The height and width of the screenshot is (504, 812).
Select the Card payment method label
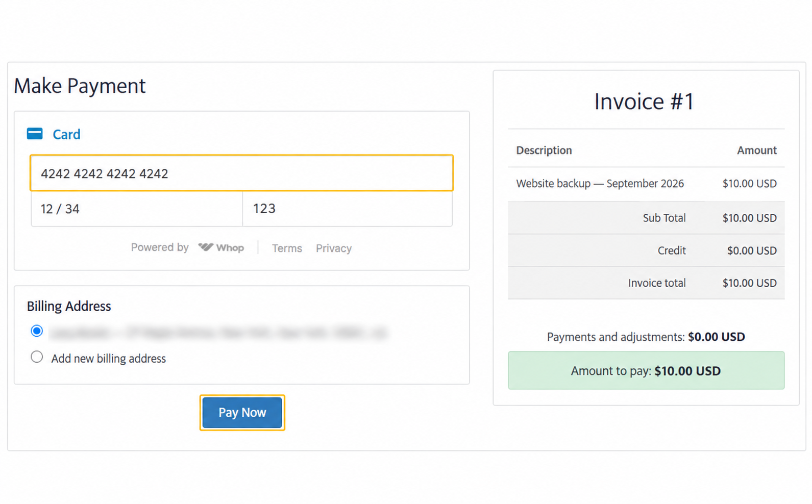(x=66, y=134)
